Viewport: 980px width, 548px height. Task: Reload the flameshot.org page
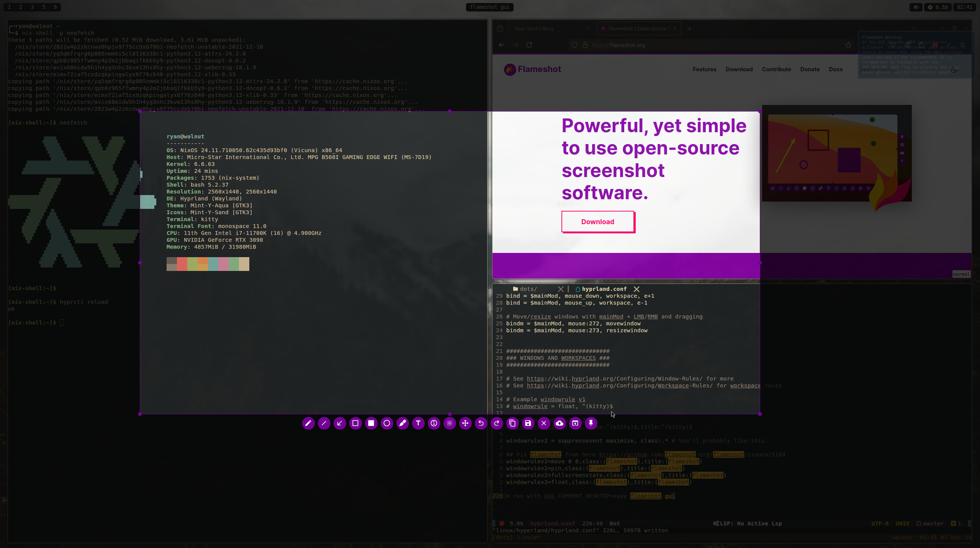click(529, 45)
